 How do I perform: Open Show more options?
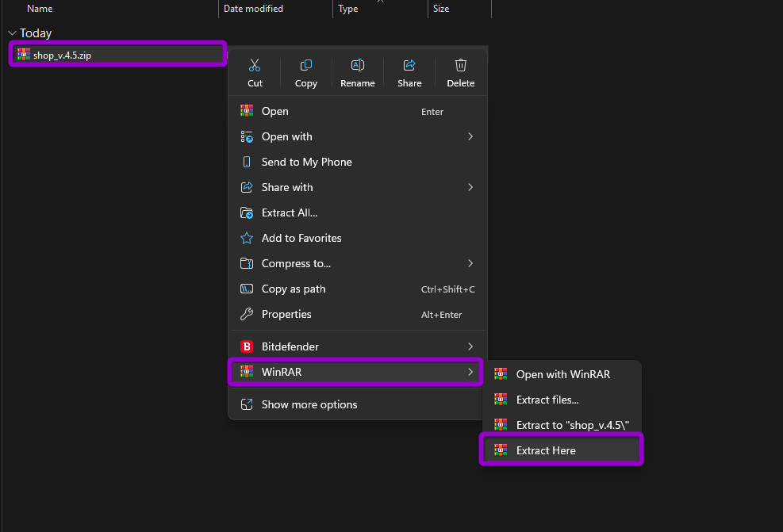pos(309,404)
